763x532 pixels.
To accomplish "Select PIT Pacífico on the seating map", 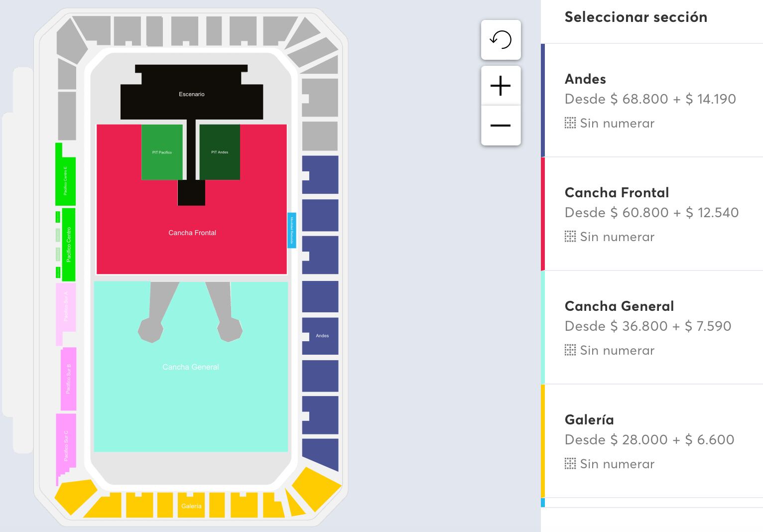I will tap(162, 152).
